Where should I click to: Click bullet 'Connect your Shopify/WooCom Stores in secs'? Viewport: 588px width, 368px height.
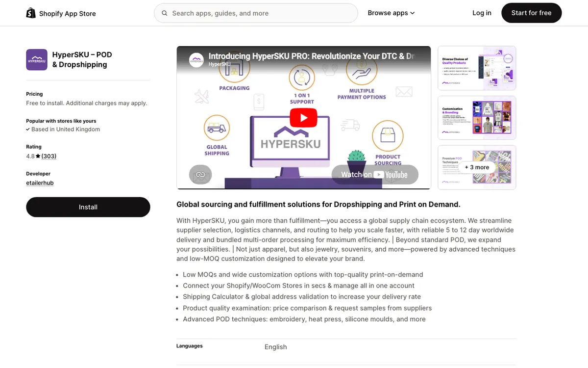tap(298, 286)
